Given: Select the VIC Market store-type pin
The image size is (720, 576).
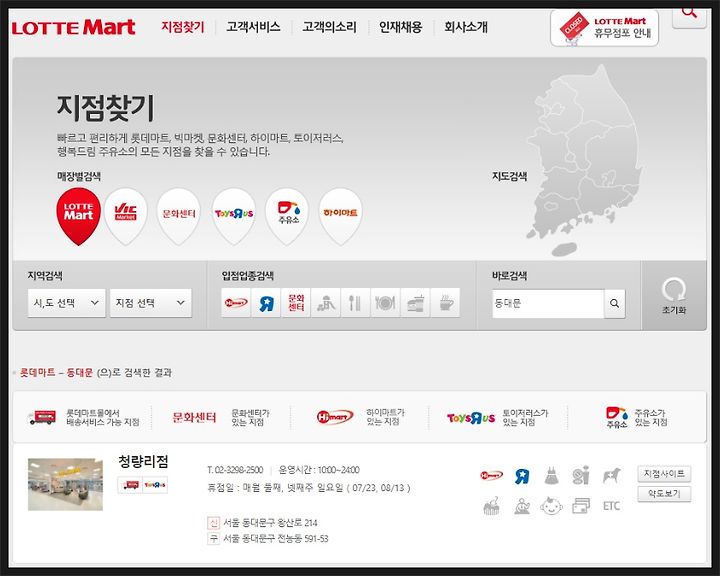Looking at the screenshot, I should pyautogui.click(x=125, y=216).
